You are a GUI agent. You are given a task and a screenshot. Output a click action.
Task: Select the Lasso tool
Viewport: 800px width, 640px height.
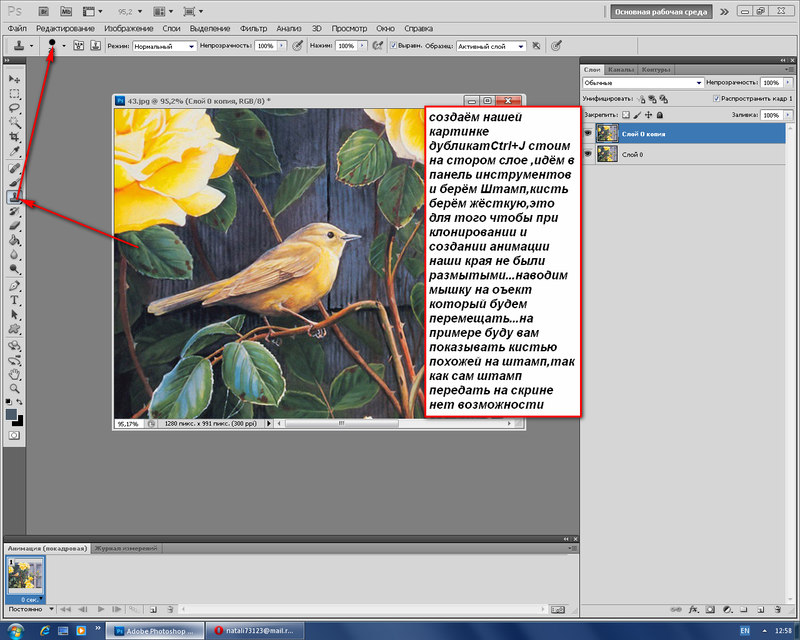tap(14, 106)
